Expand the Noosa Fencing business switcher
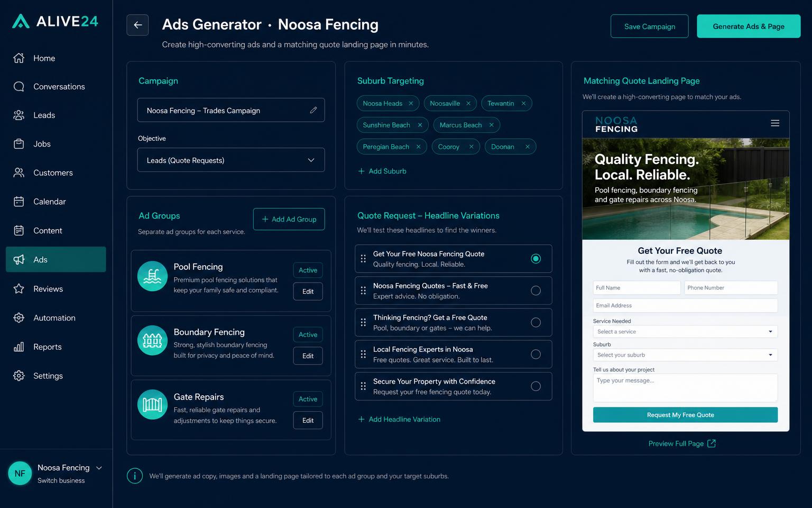This screenshot has height=508, width=812. pyautogui.click(x=99, y=468)
